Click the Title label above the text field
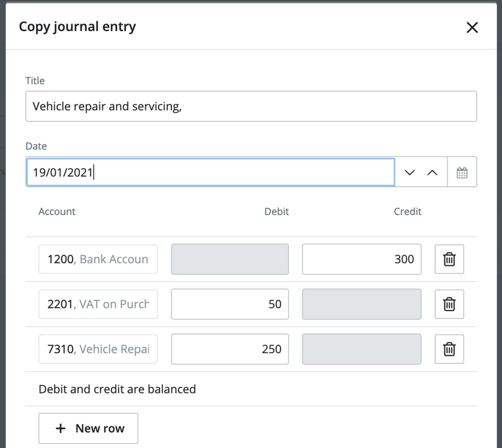Screen dimensions: 502x448 click(x=35, y=81)
